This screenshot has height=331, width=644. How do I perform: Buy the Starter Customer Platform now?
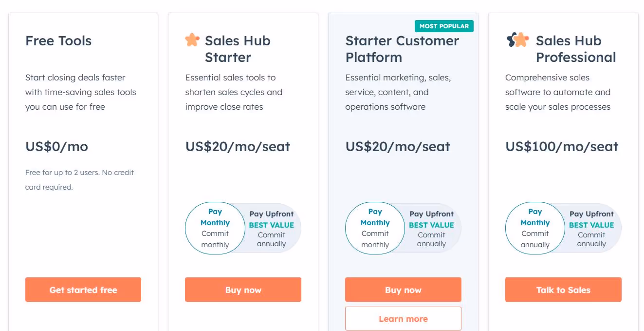click(403, 289)
